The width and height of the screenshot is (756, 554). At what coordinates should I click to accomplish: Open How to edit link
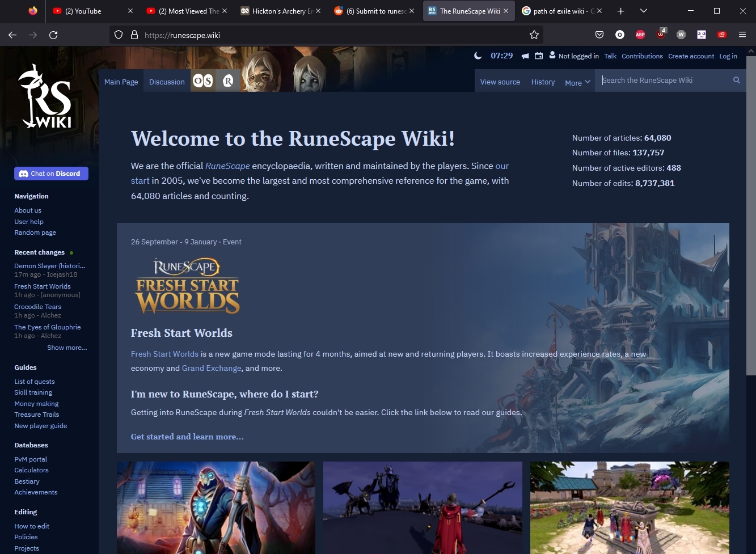pyautogui.click(x=32, y=526)
